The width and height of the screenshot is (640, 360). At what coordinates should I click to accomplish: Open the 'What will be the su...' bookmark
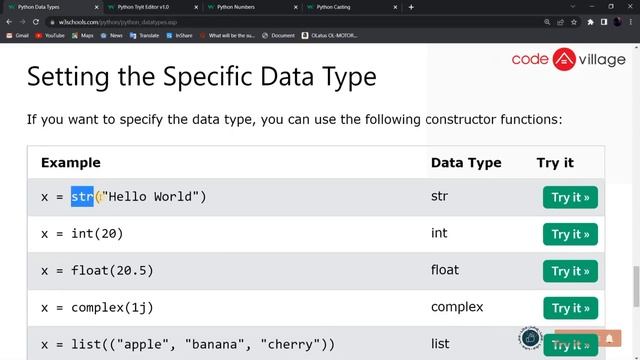[x=227, y=36]
